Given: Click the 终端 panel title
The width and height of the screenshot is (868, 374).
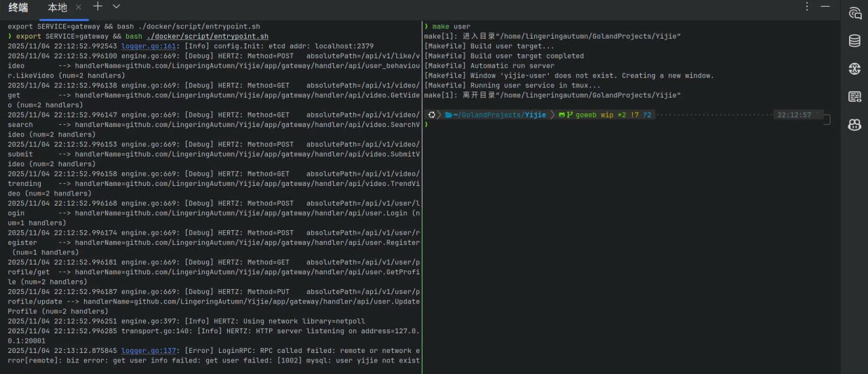Looking at the screenshot, I should tap(18, 7).
